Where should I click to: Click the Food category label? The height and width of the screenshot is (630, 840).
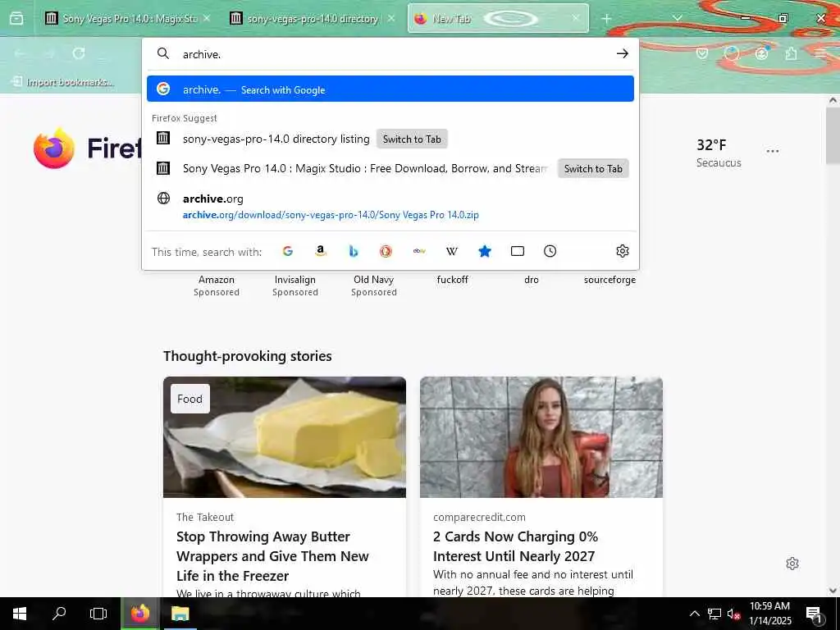(x=189, y=399)
